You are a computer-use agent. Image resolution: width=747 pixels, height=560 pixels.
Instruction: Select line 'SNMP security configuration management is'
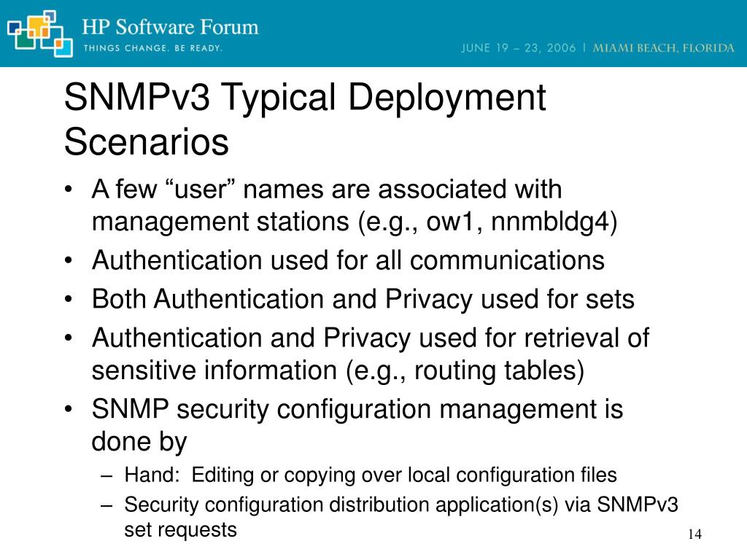point(357,409)
